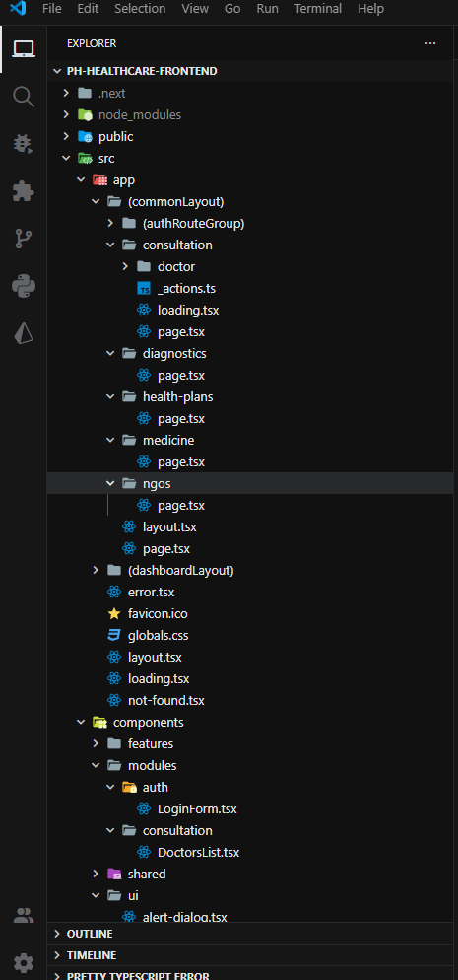The image size is (458, 980).
Task: Expand the doctor folder
Action: 125,267
